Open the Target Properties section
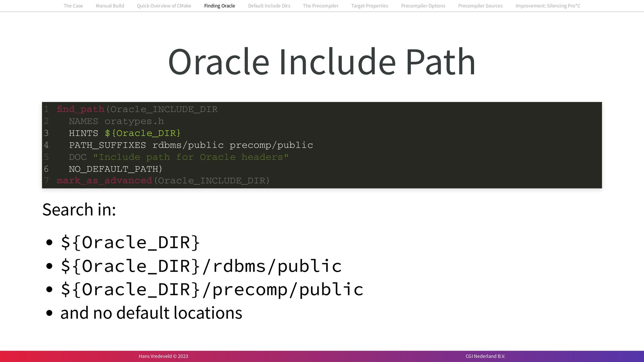This screenshot has width=644, height=362. (x=370, y=6)
